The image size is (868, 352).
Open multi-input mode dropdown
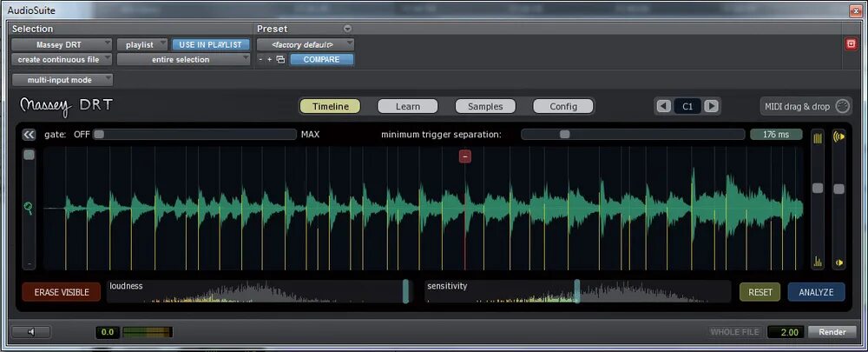pyautogui.click(x=62, y=80)
